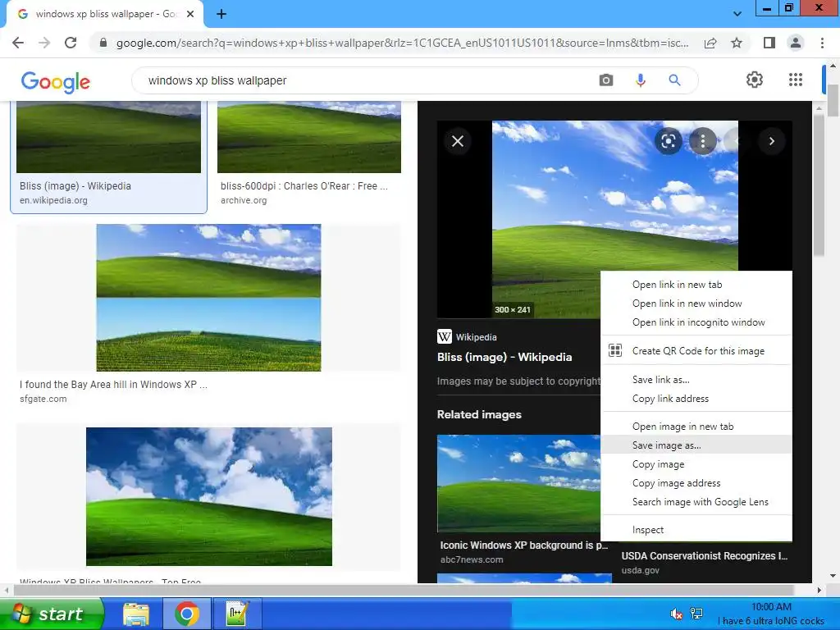Open the sfgate.com Bay Area hill image
Viewport: 840px width, 630px height.
pos(208,297)
